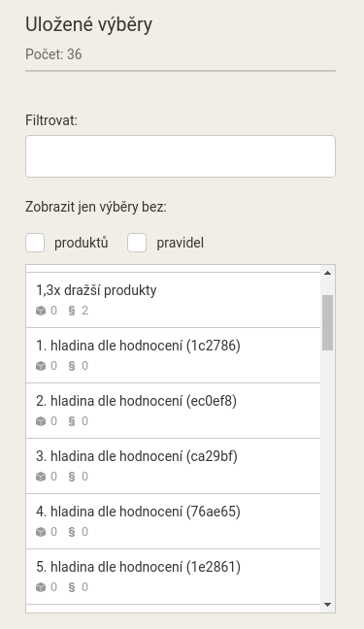Open 5. hladina dle hodnocení (1e2861)
The image size is (364, 629).
pos(174,577)
